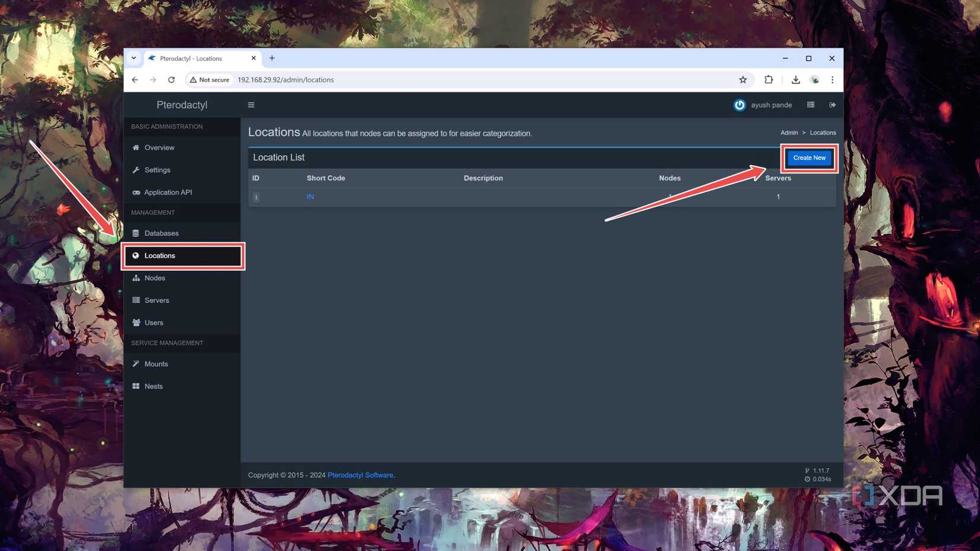The height and width of the screenshot is (551, 980).
Task: Open the Servers management page
Action: pyautogui.click(x=182, y=300)
